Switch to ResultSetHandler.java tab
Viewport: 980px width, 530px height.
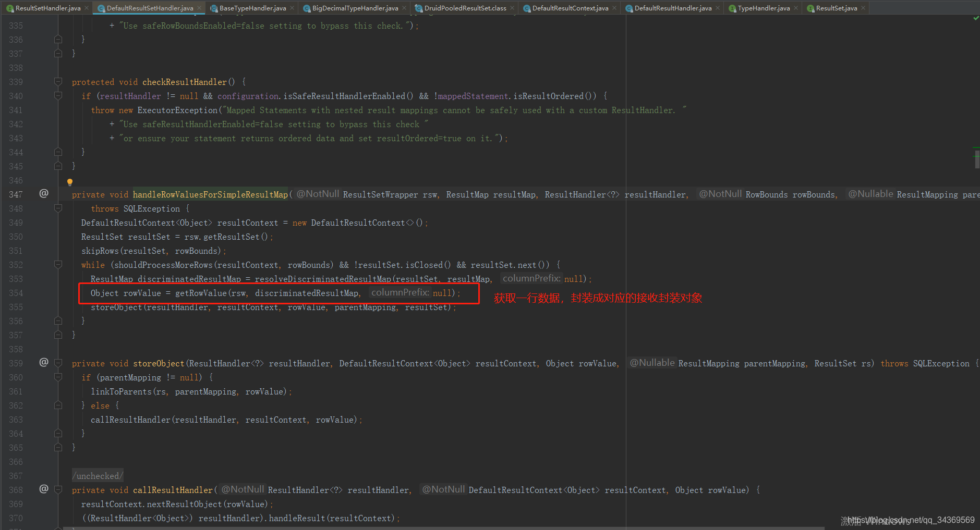click(x=47, y=8)
